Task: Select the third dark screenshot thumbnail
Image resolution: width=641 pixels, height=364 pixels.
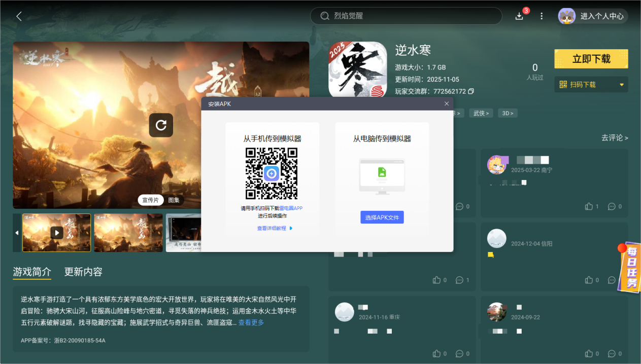Action: pyautogui.click(x=184, y=233)
